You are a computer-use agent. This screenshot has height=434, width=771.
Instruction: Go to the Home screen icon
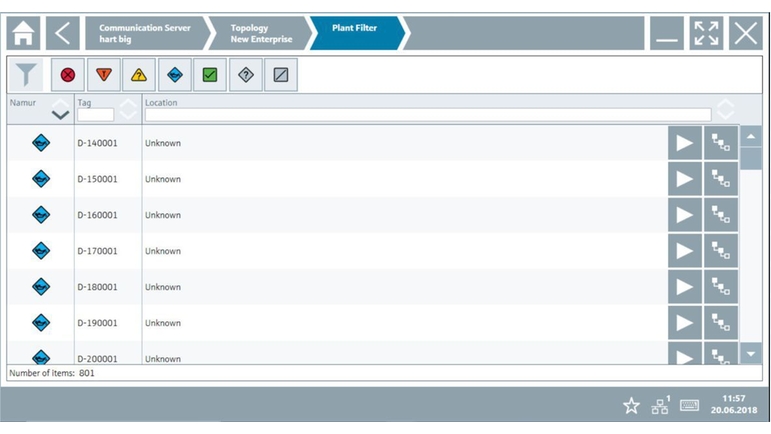23,33
